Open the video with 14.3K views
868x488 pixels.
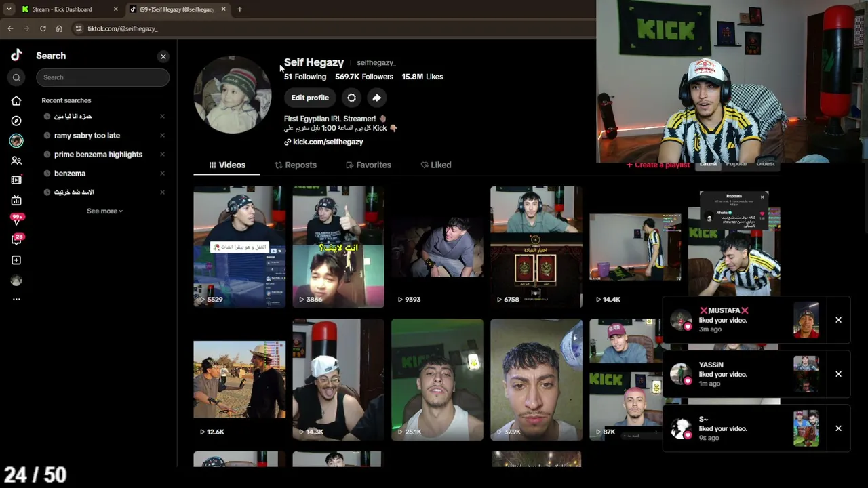pos(338,380)
